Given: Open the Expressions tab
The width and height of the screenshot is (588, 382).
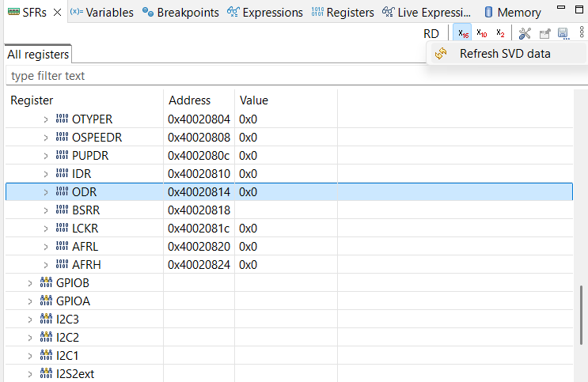Looking at the screenshot, I should click(x=265, y=13).
